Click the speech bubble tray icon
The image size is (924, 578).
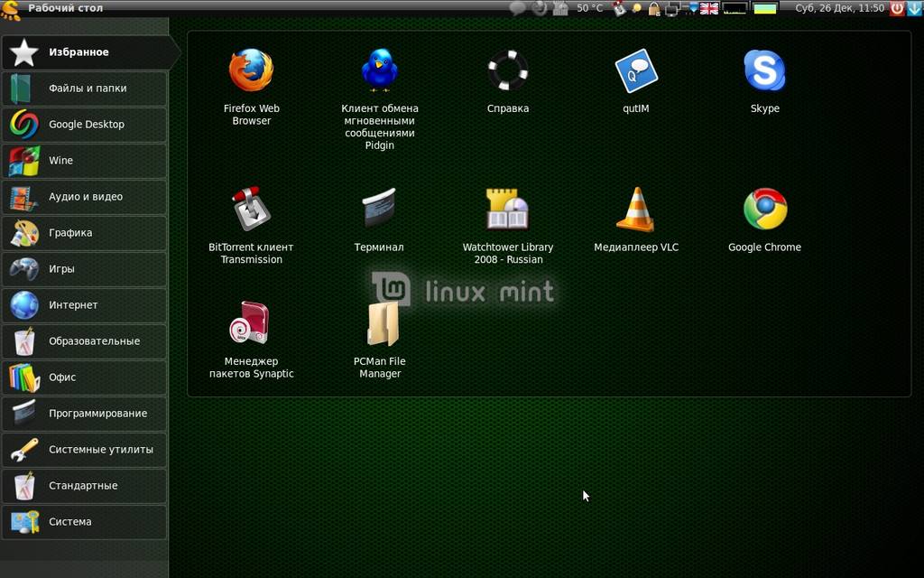point(517,8)
